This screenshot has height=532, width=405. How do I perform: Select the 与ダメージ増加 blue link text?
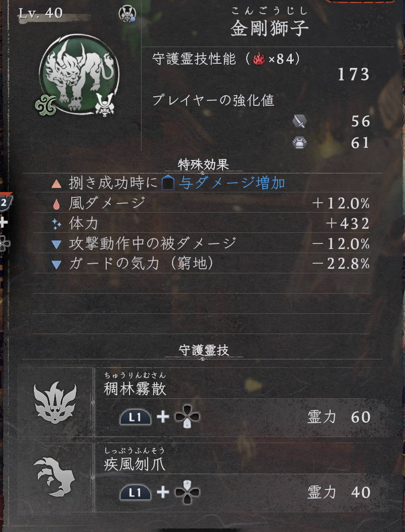(232, 183)
